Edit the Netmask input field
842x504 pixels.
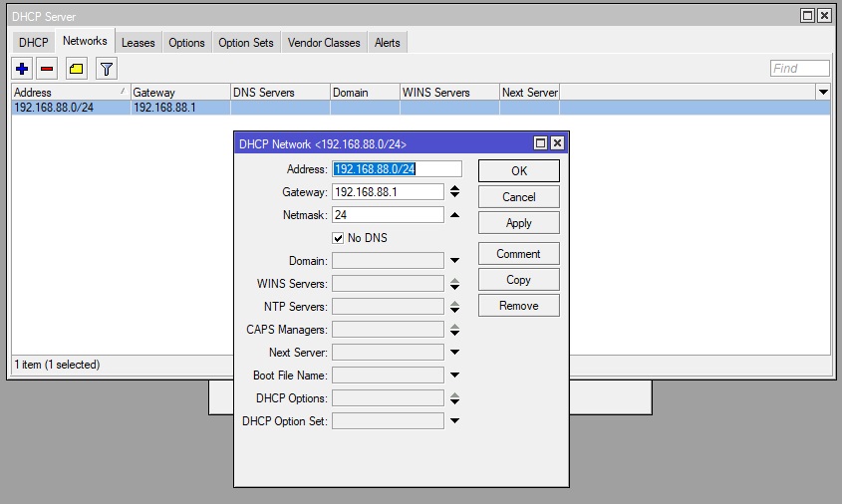[388, 215]
